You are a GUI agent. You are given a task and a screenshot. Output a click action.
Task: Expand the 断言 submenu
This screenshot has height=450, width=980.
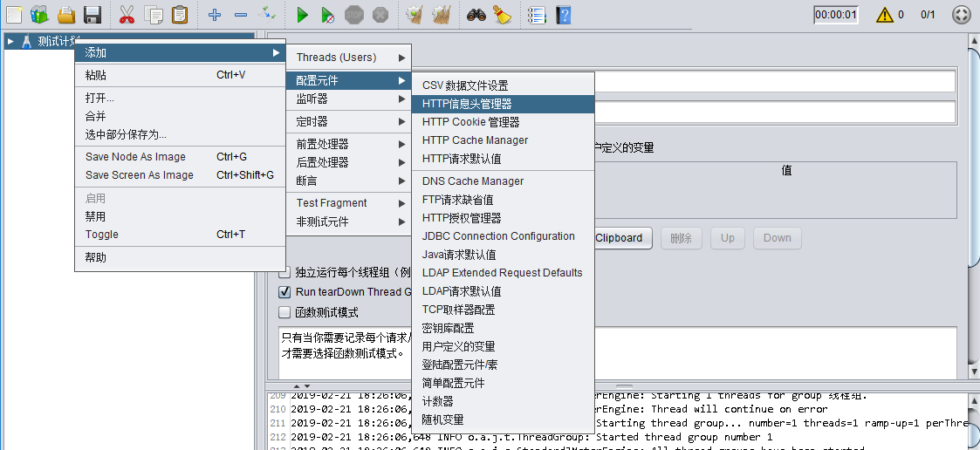[349, 181]
